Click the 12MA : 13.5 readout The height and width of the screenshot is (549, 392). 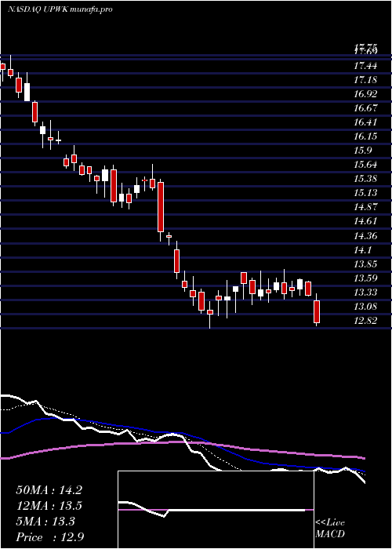pyautogui.click(x=49, y=506)
